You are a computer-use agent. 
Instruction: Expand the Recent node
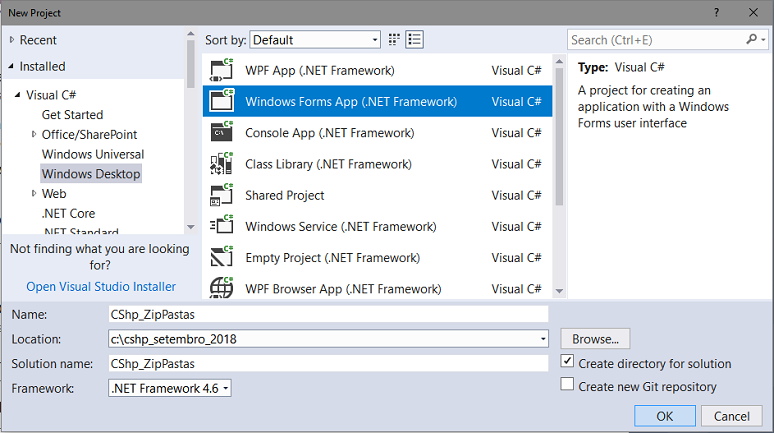12,39
